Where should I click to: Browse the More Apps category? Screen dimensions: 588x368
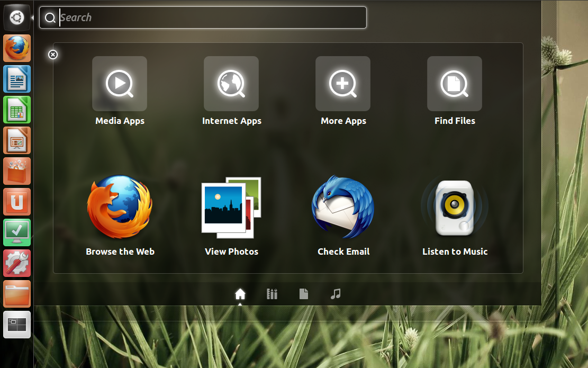[343, 84]
